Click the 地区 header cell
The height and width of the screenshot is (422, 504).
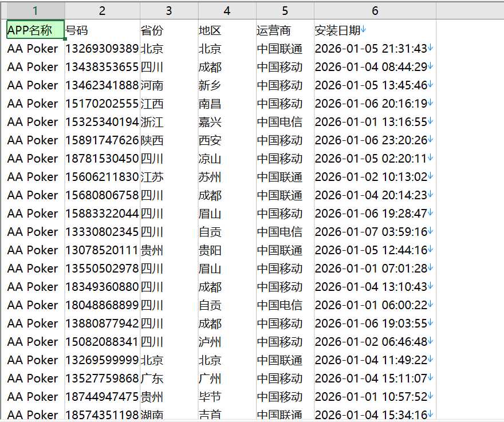227,30
